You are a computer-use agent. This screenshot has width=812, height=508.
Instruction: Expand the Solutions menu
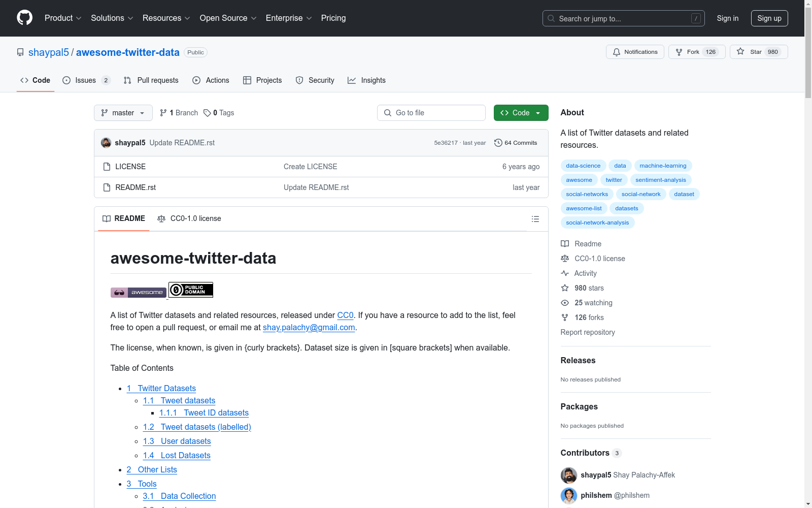112,18
